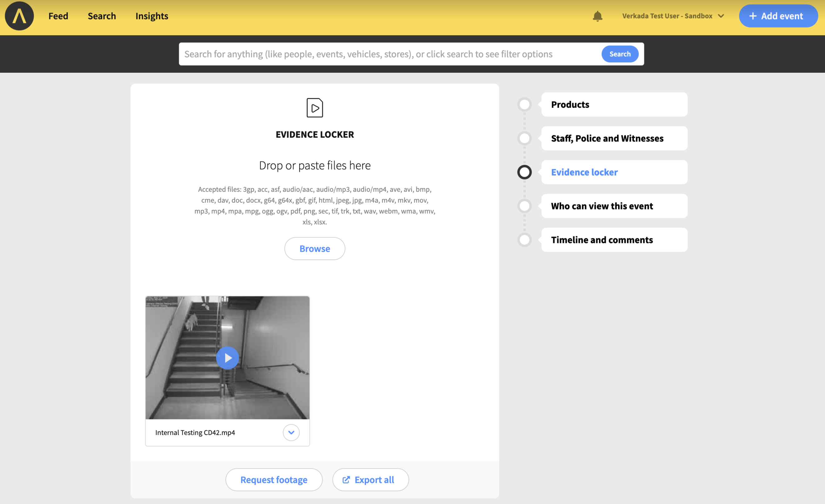This screenshot has height=504, width=825.
Task: Select the Timeline and comments step circle
Action: pos(524,240)
